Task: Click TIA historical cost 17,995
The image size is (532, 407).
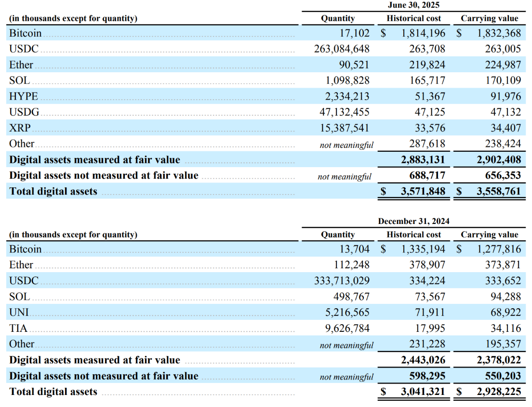Action: pos(430,328)
